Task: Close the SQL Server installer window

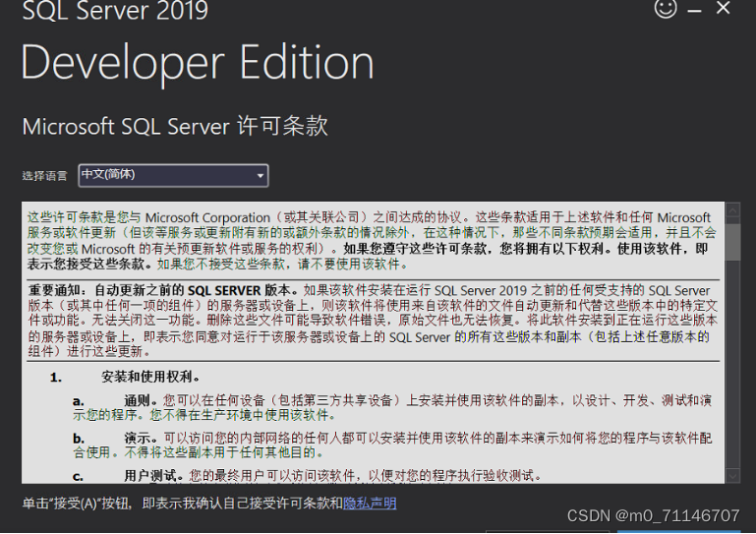Action: (x=723, y=8)
